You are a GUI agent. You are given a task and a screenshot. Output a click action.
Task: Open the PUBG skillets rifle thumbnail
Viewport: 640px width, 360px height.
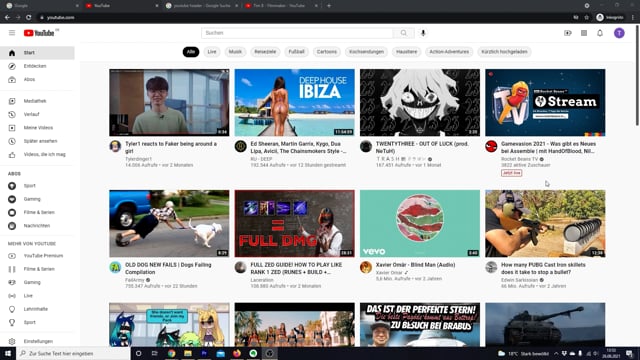tap(545, 223)
